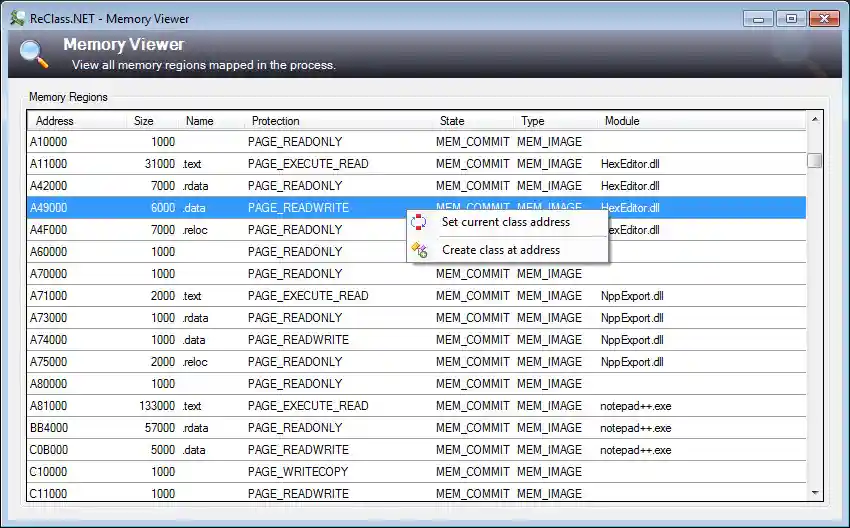Sort by the Module column header

tap(622, 121)
